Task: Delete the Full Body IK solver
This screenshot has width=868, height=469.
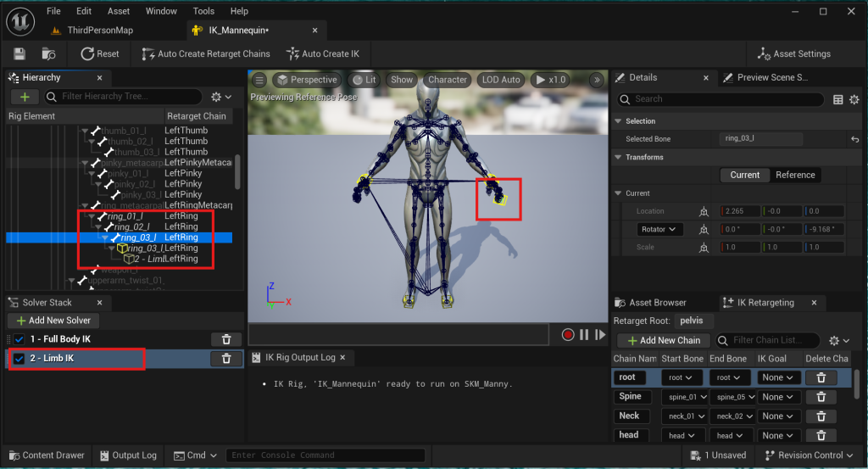Action: 226,339
